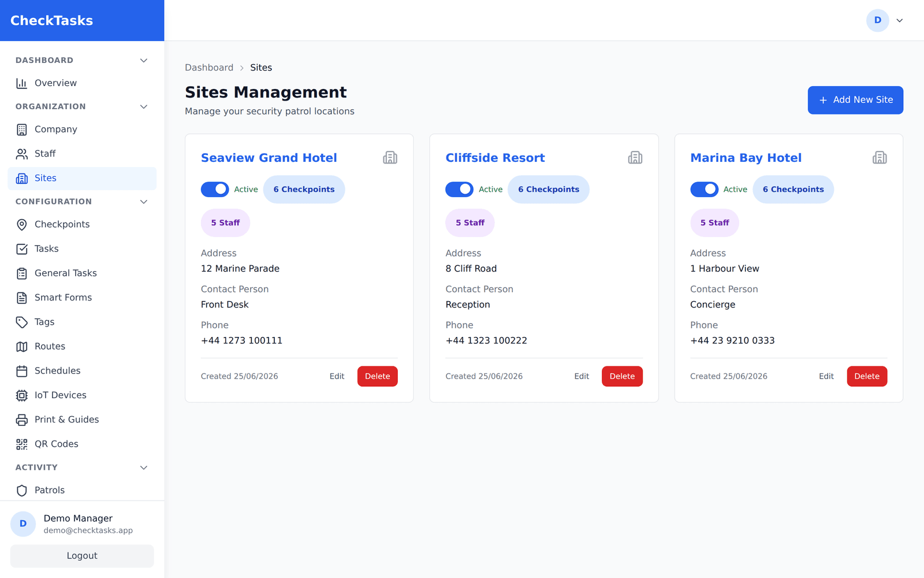
Task: Open the user menu dropdown arrow in header
Action: [900, 20]
